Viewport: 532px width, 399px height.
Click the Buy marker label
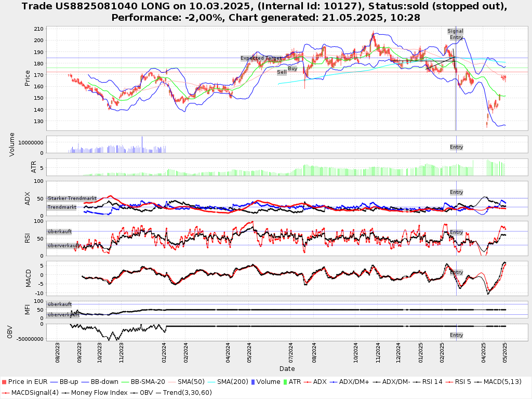click(x=292, y=69)
